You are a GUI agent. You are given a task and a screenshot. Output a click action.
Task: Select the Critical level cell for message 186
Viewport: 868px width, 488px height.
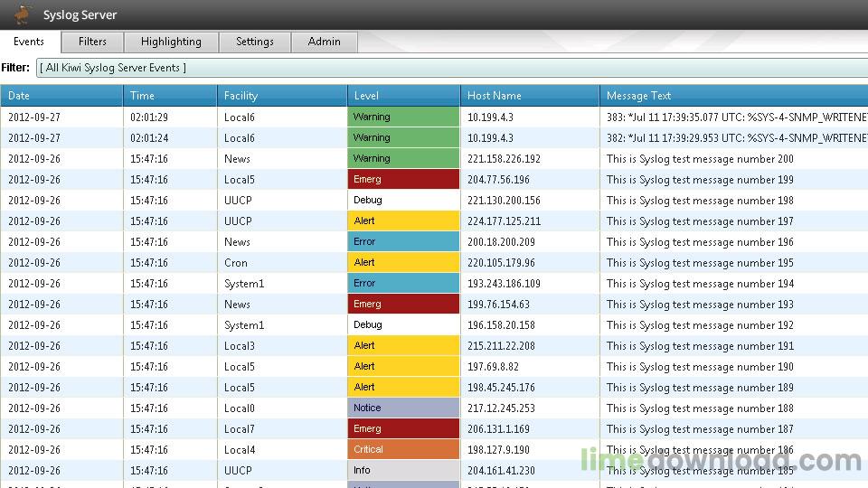403,449
